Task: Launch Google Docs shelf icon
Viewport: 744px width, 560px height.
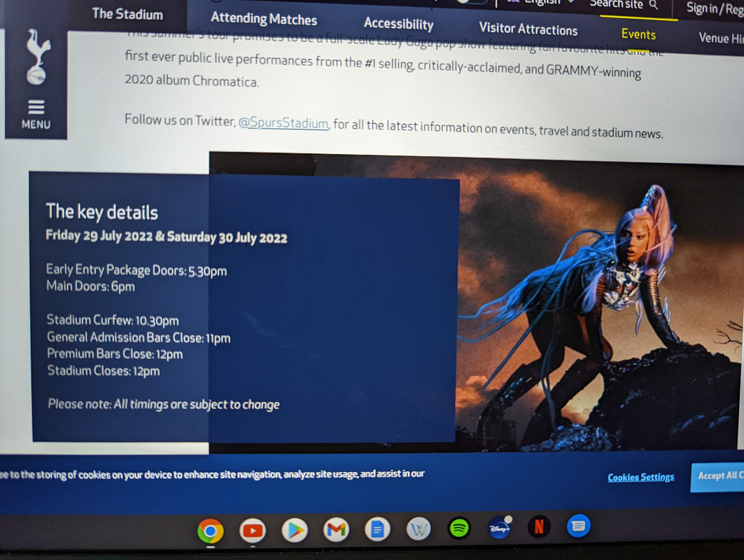Action: pos(378,528)
